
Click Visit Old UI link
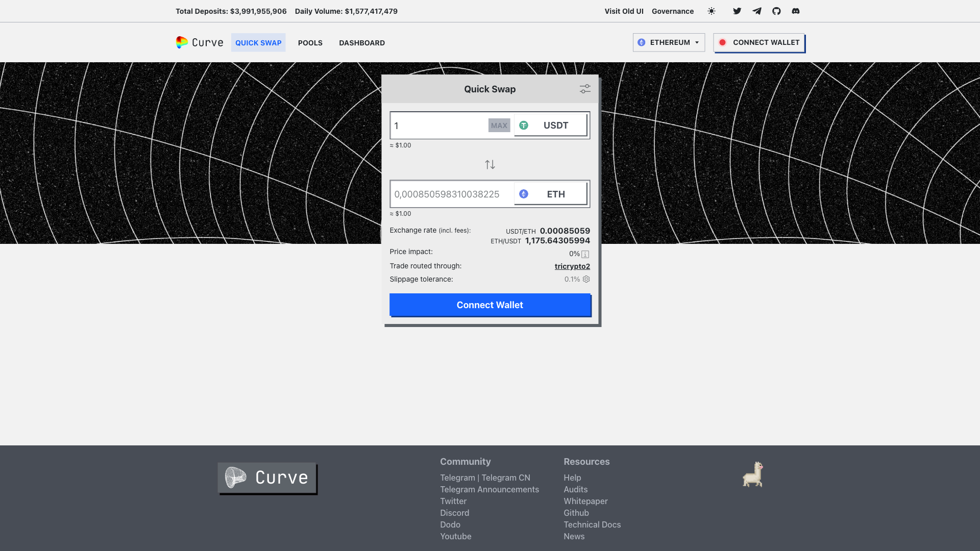[624, 11]
